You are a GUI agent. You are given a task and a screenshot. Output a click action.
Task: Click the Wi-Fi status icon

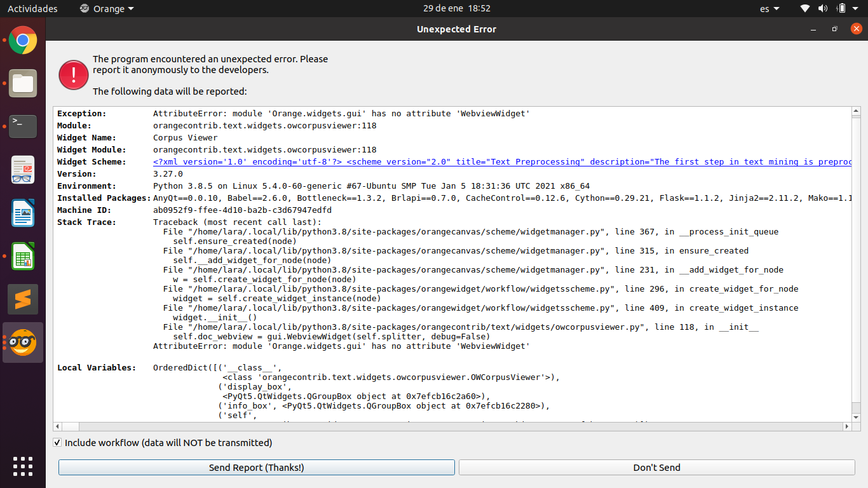point(804,8)
